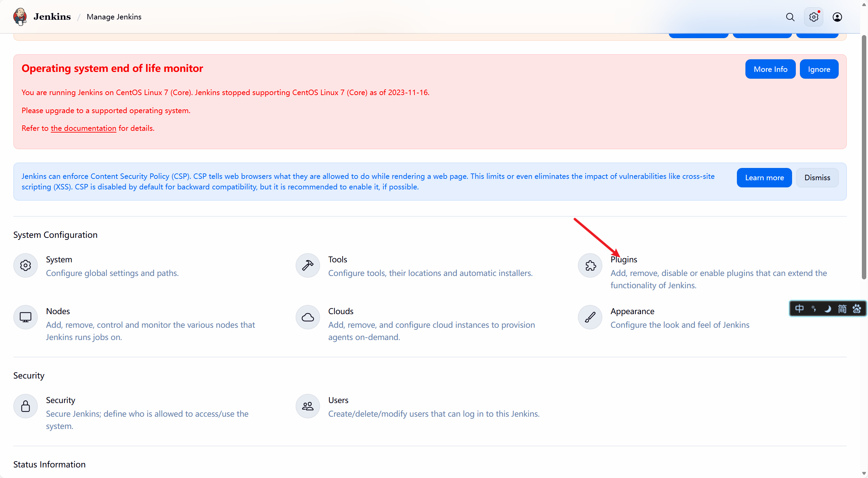The width and height of the screenshot is (868, 478).
Task: Open the Manage Jenkins breadcrumb
Action: [114, 17]
